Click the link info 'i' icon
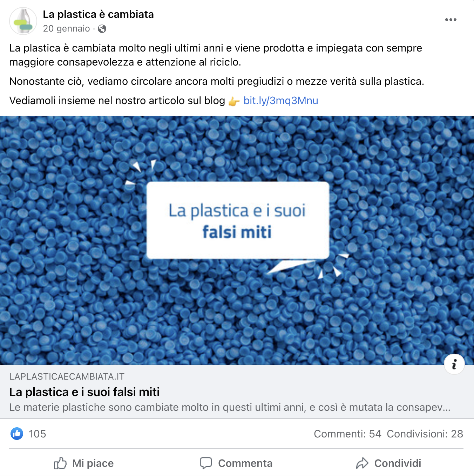The image size is (474, 476). coord(454,364)
